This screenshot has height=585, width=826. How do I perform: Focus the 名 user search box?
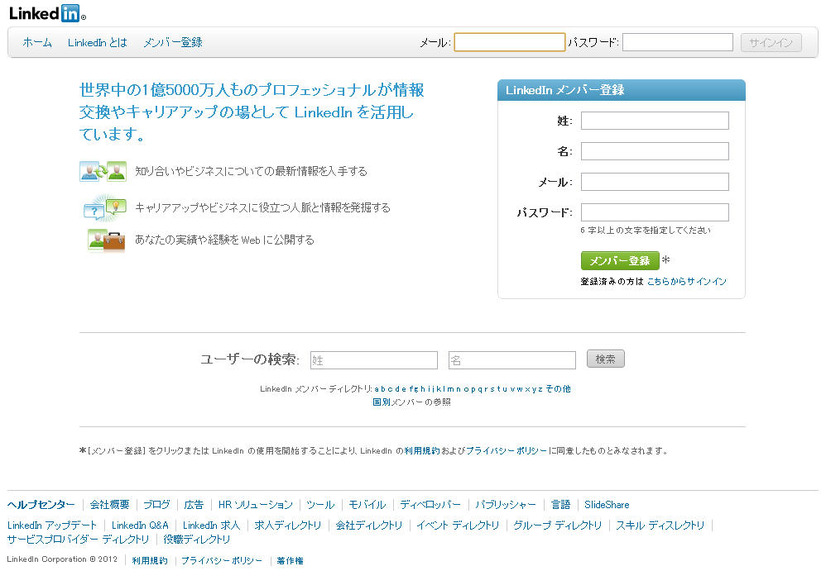click(x=512, y=360)
